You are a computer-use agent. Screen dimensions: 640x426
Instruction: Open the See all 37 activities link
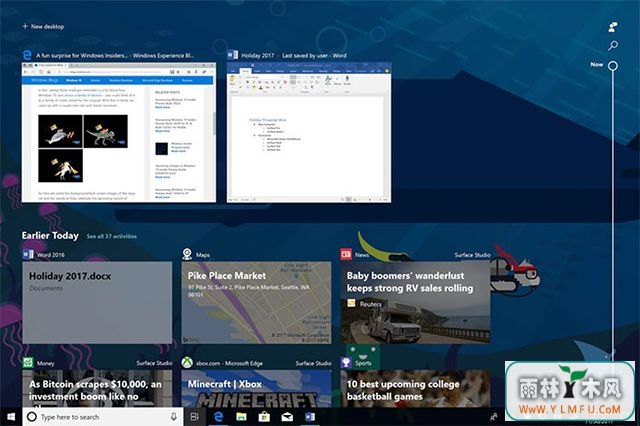(111, 236)
